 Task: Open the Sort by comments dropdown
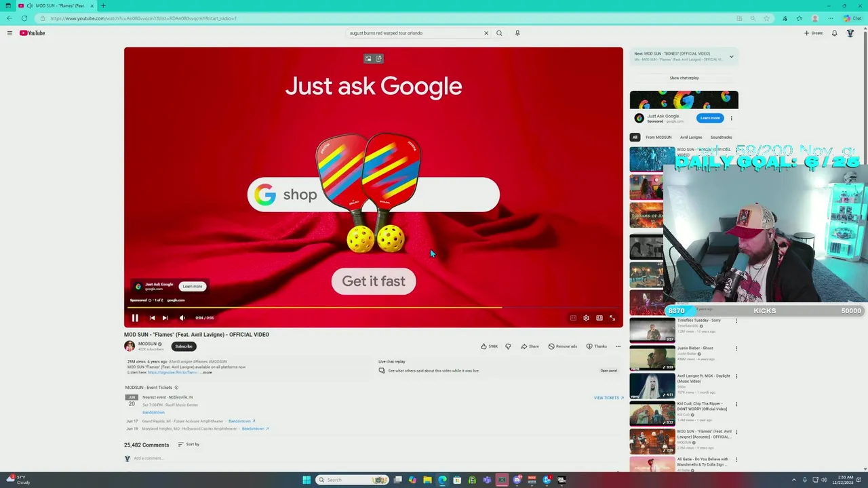(189, 445)
